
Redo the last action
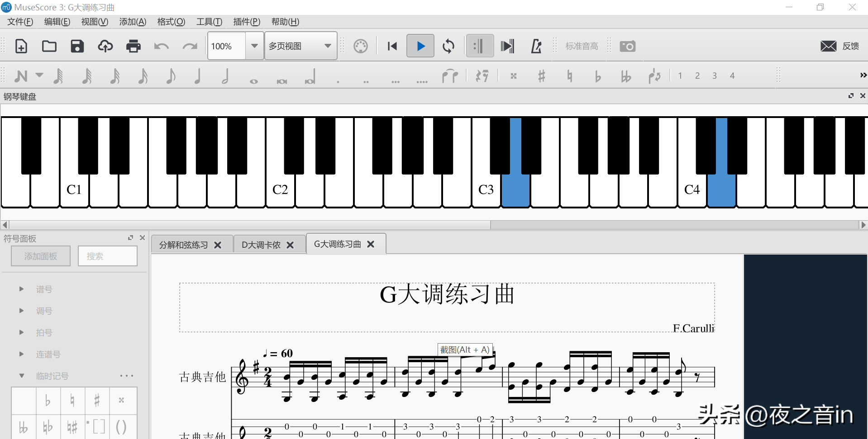[190, 46]
